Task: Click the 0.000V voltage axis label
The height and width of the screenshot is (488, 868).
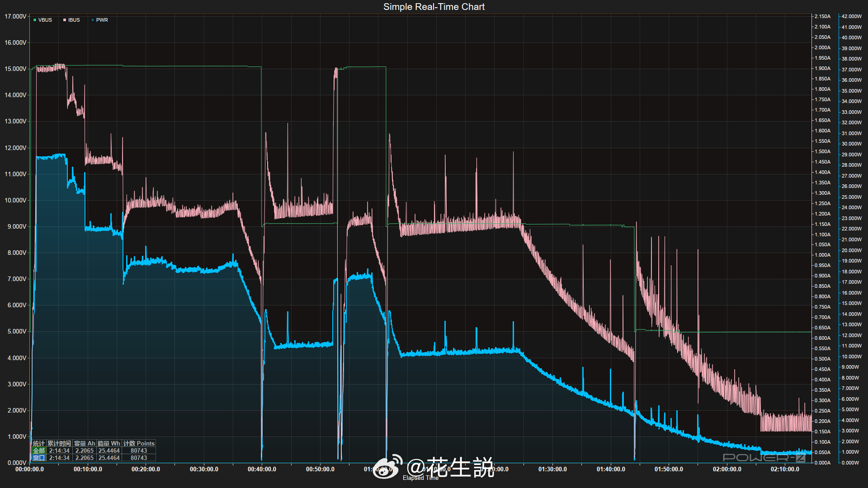Action: tap(17, 463)
